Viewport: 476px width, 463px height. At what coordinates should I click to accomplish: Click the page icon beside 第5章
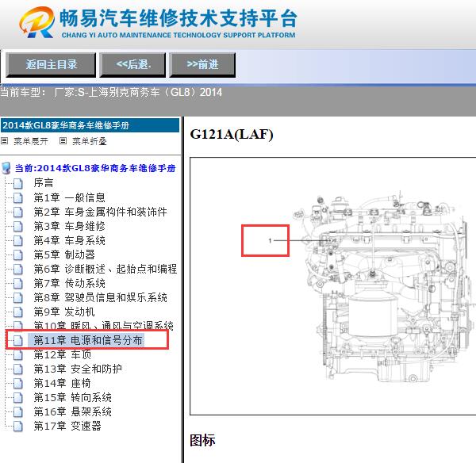click(18, 254)
